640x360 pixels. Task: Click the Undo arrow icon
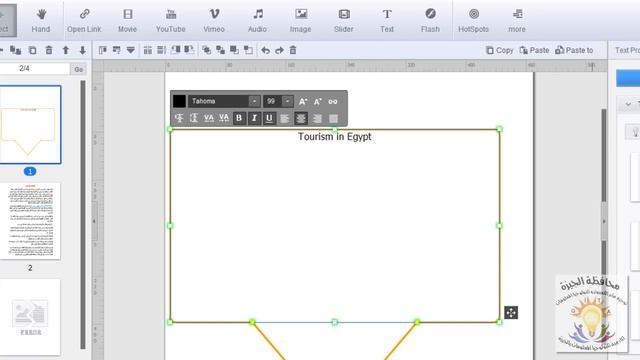[265, 50]
